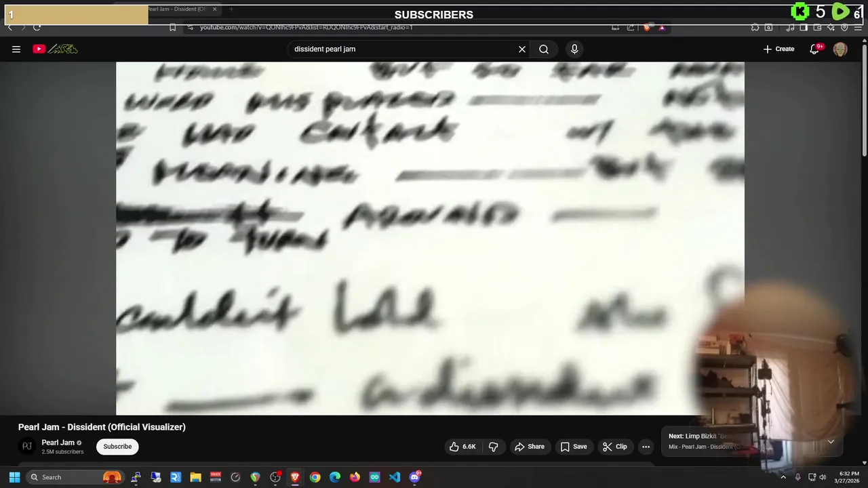Viewport: 868px width, 488px height.
Task: Switch to Brave browser in taskbar
Action: pyautogui.click(x=295, y=477)
